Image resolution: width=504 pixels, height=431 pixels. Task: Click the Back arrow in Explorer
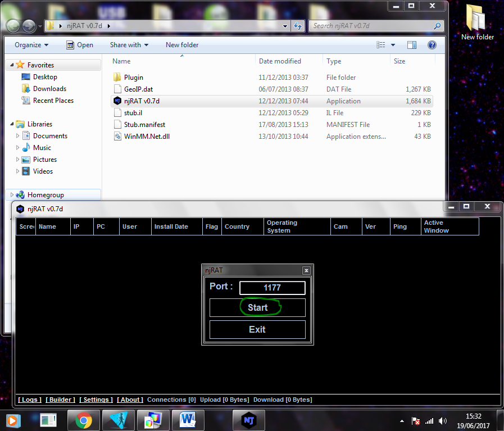click(13, 26)
